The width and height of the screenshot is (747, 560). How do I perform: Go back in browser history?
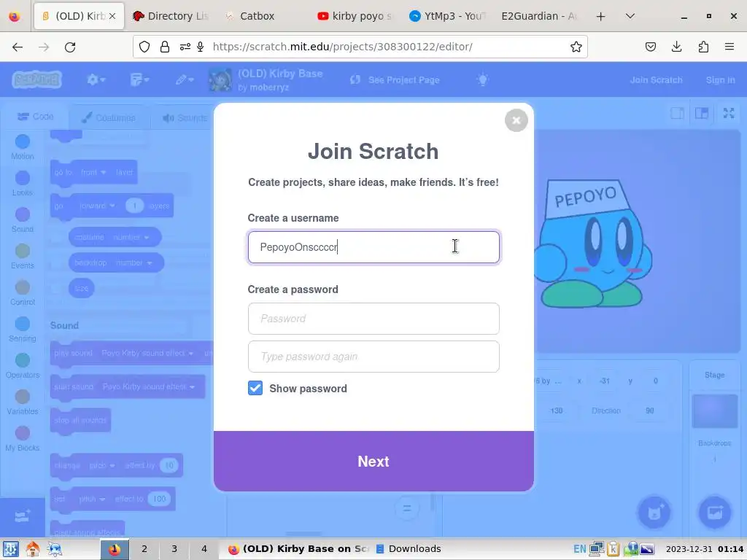tap(18, 47)
